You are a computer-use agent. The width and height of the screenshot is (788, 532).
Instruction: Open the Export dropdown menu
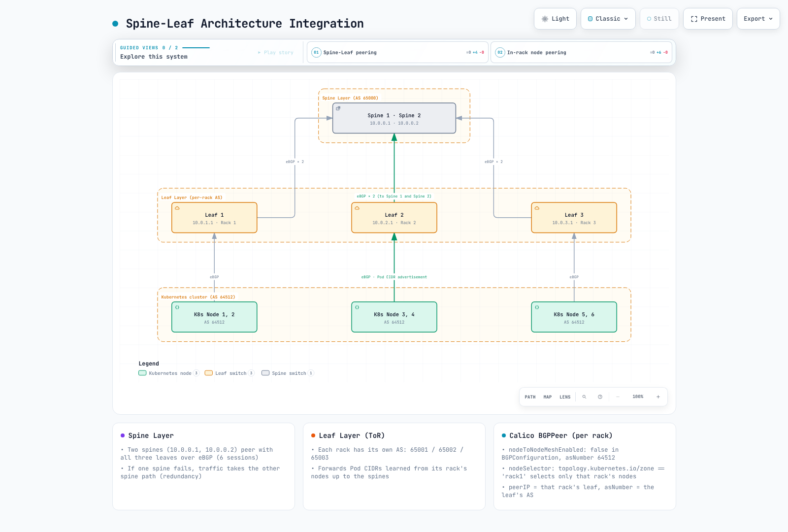tap(758, 19)
